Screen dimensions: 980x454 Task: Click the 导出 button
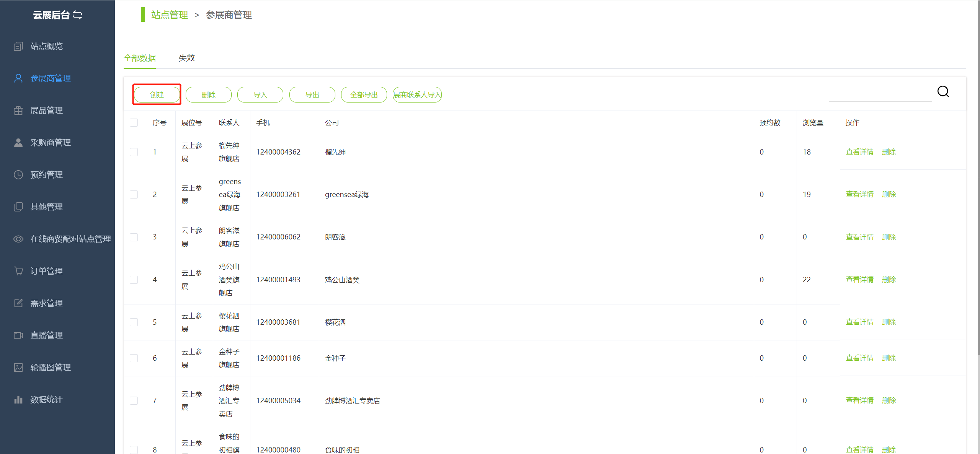click(312, 94)
